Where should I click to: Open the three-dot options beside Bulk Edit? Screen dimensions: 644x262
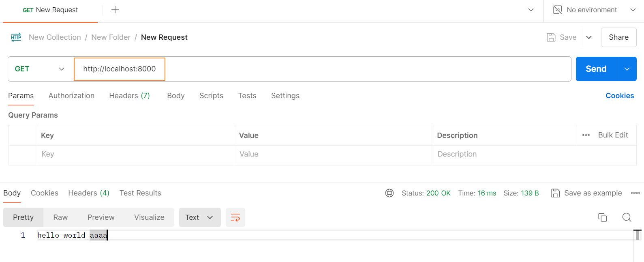pyautogui.click(x=586, y=135)
